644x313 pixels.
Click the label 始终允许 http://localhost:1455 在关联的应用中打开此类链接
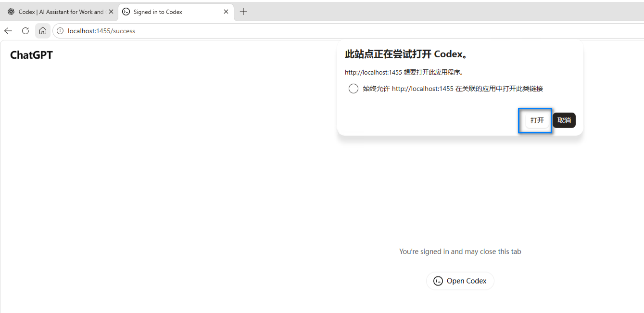pyautogui.click(x=453, y=89)
